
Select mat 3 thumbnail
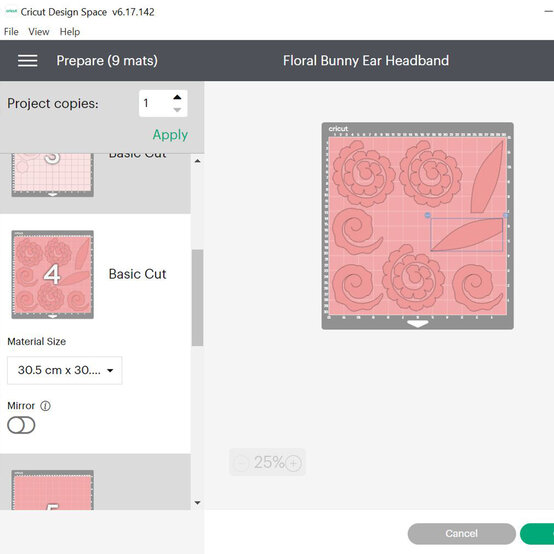(53, 175)
